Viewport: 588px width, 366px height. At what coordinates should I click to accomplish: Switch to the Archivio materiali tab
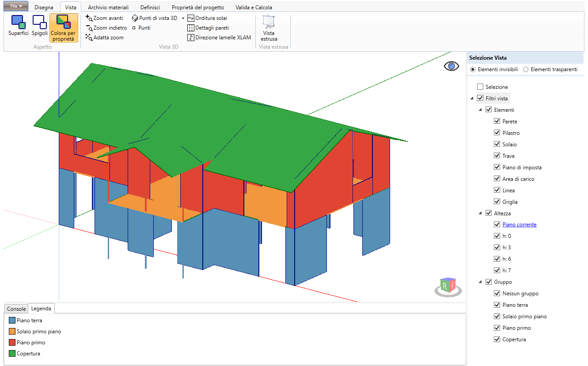108,7
